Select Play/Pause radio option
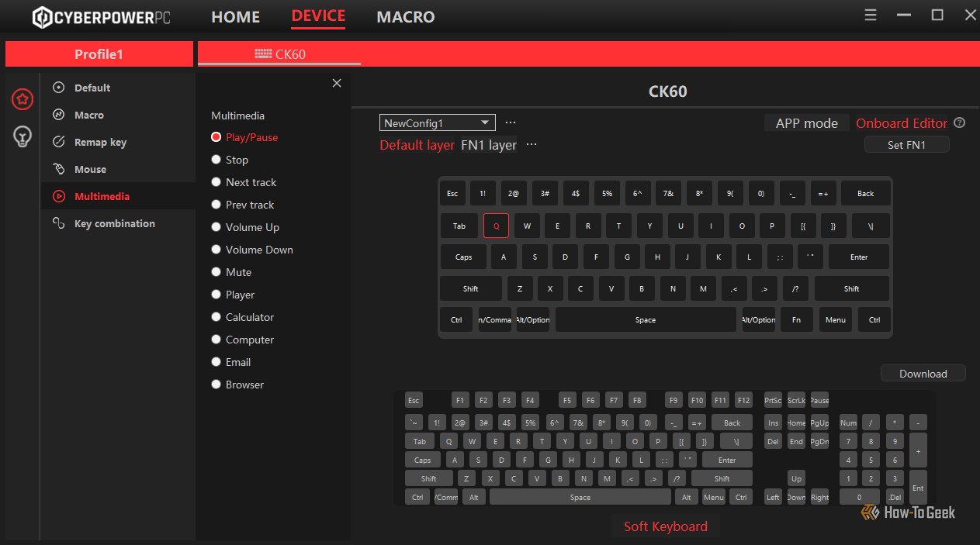This screenshot has height=545, width=980. tap(216, 137)
